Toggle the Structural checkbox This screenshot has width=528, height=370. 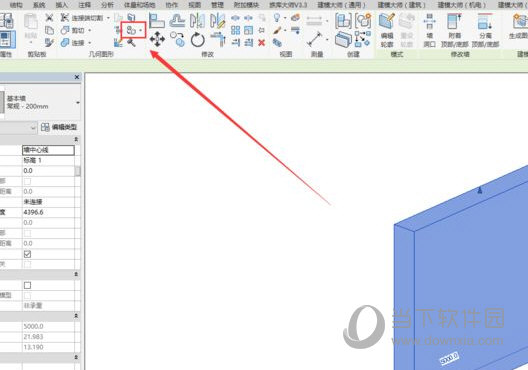[x=27, y=285]
